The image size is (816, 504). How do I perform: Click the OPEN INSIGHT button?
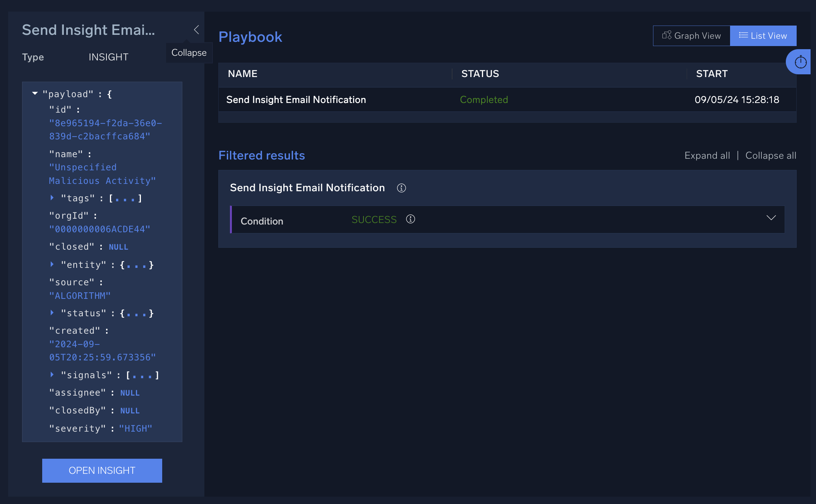[x=102, y=470]
